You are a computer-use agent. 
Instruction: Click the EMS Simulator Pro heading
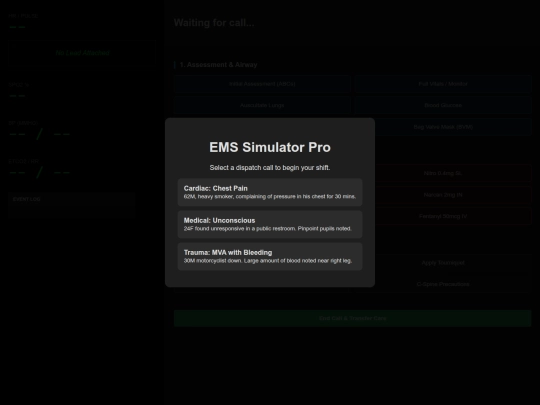tap(270, 147)
